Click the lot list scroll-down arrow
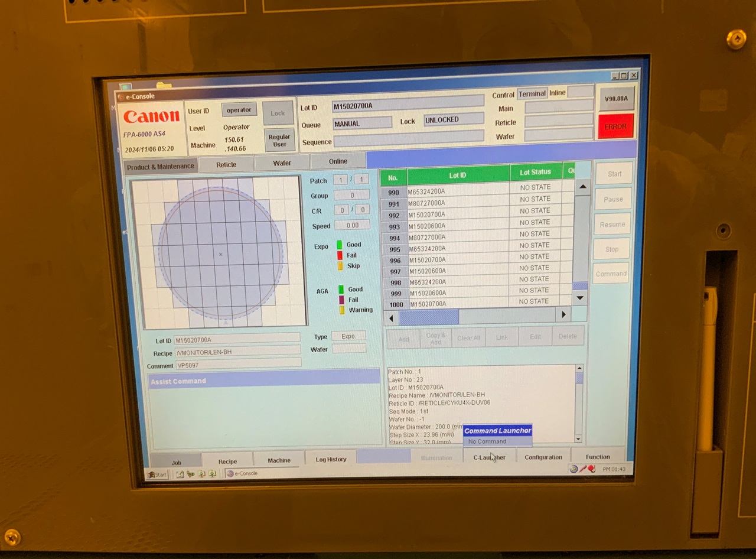This screenshot has width=756, height=559. (580, 298)
